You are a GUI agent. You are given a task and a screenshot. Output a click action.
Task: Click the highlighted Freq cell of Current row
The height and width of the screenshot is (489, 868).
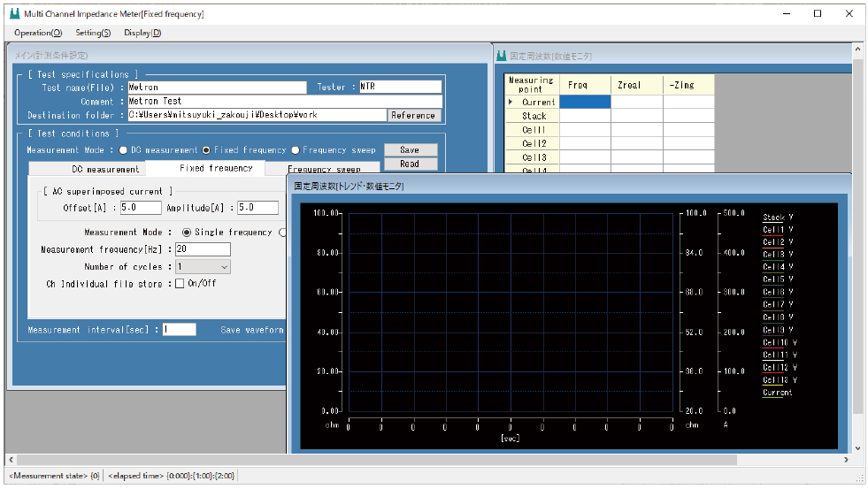click(x=585, y=102)
